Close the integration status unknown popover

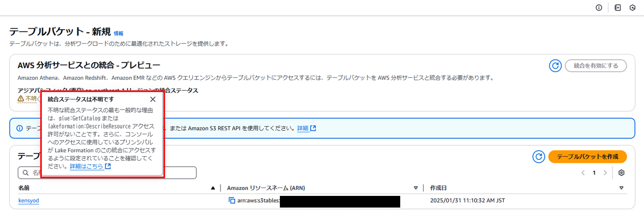(153, 99)
